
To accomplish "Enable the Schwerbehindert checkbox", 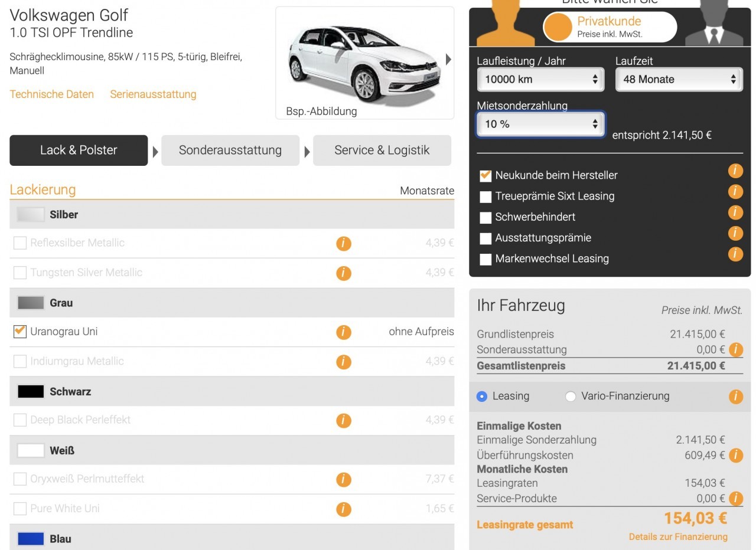I will 485,218.
